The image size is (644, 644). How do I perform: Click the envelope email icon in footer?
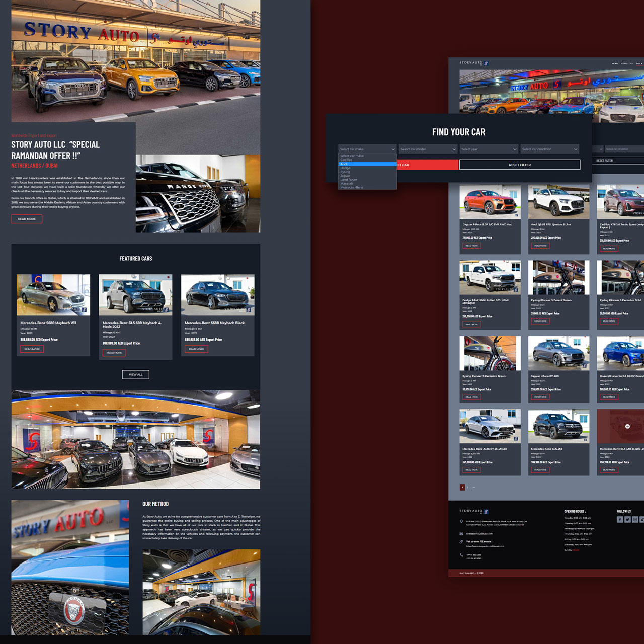pos(461,534)
